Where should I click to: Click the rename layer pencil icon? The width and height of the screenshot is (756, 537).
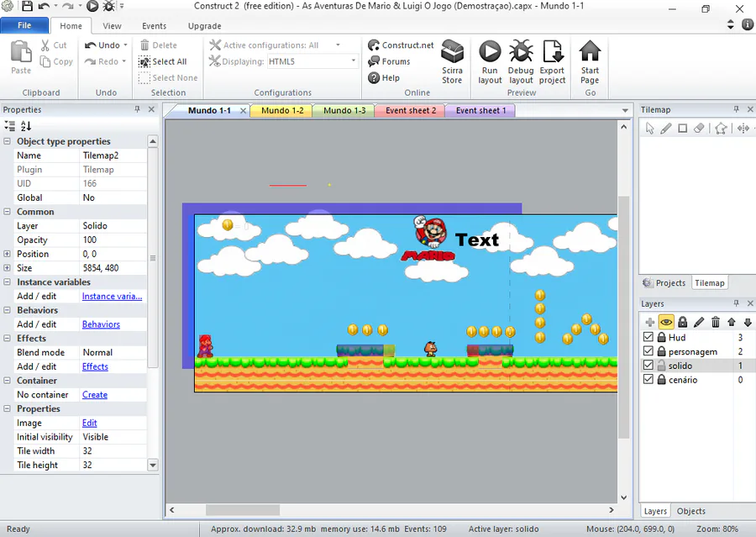[x=699, y=323]
